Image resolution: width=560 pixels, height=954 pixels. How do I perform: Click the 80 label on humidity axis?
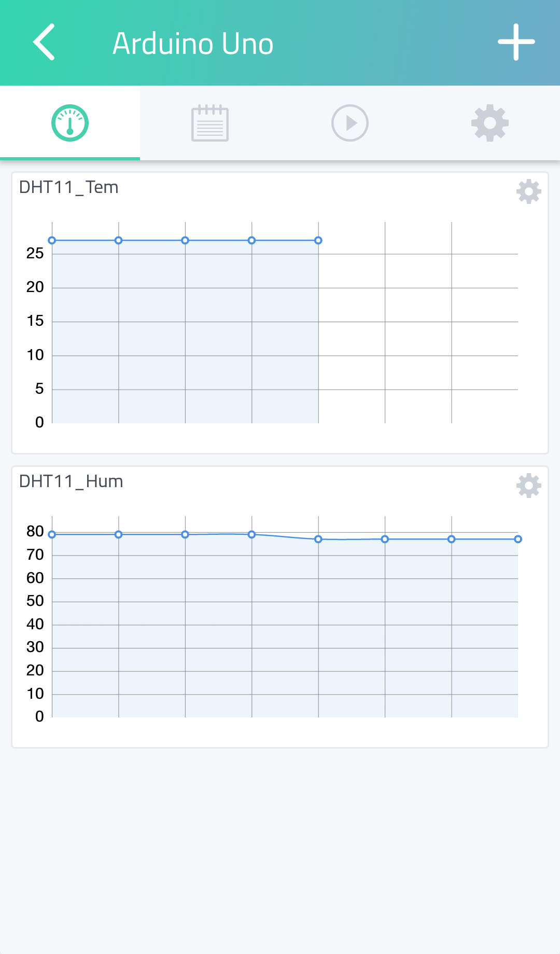tap(35, 531)
